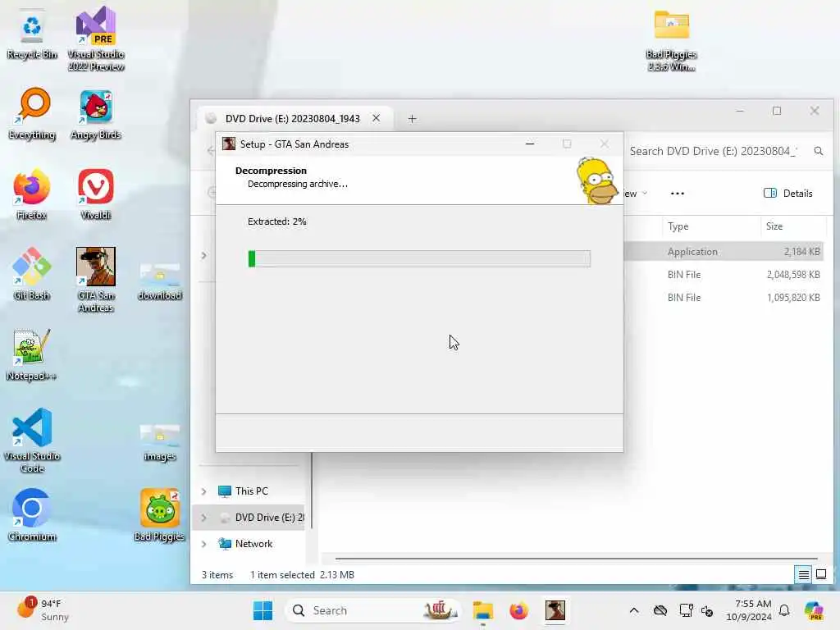This screenshot has width=840, height=630.
Task: Open the notifications bell icon
Action: coord(784,610)
